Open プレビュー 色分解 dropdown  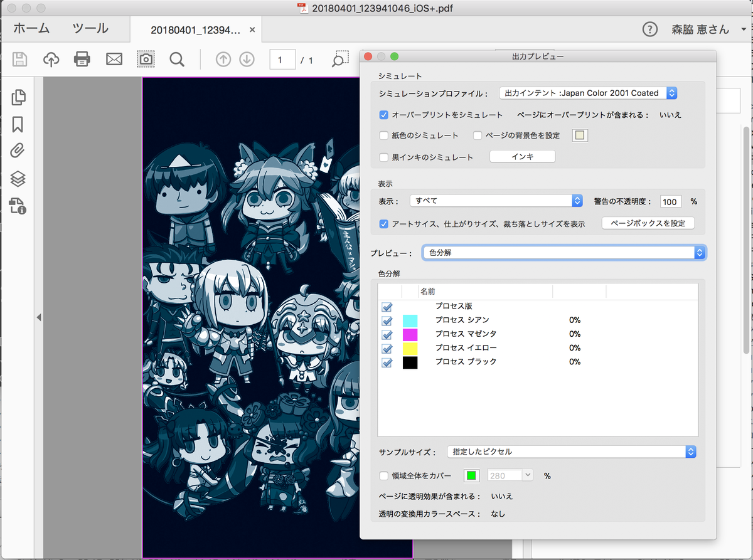564,253
